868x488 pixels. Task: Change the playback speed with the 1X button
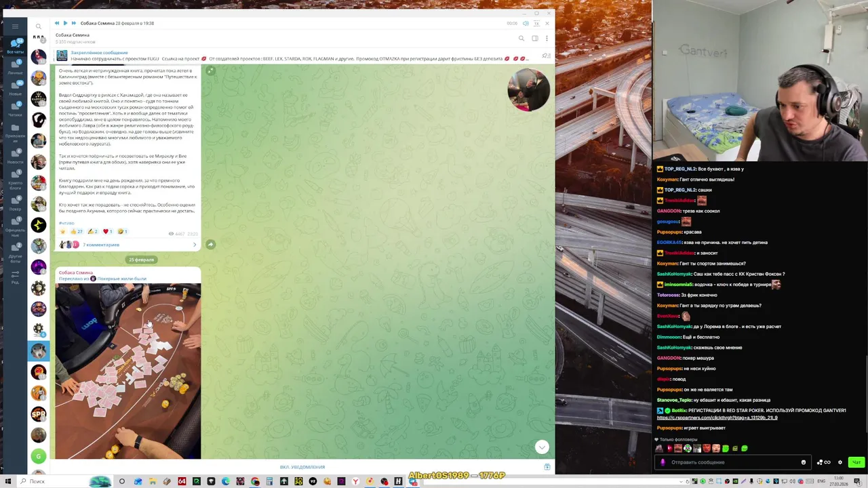click(536, 23)
